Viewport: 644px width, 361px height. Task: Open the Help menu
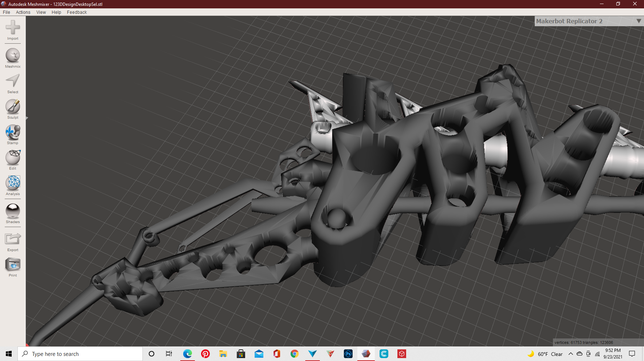point(56,12)
